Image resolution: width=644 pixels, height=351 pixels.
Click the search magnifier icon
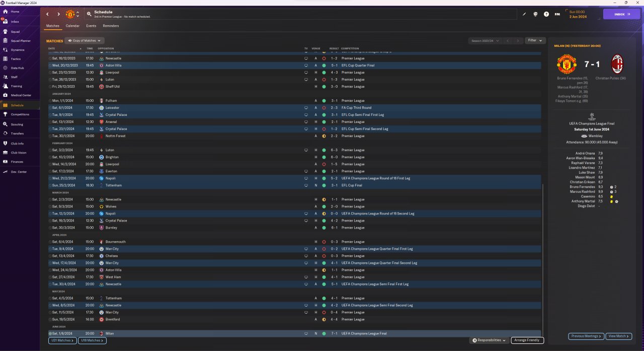pos(89,14)
